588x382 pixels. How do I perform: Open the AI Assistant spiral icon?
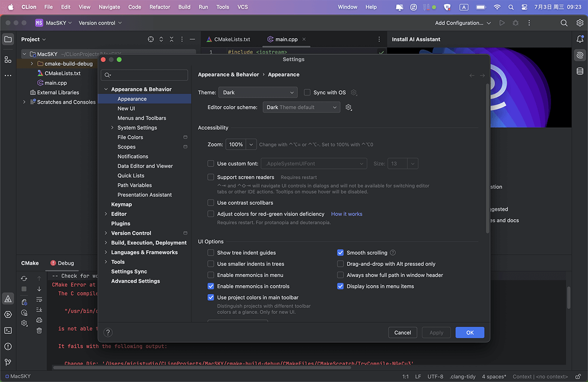(x=580, y=55)
